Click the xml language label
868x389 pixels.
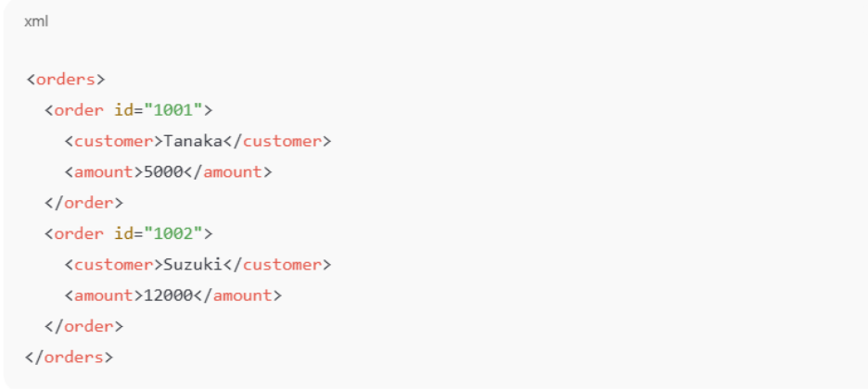[36, 21]
